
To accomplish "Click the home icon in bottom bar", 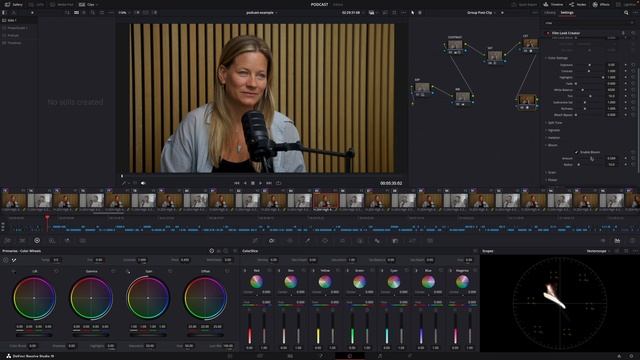I will (619, 356).
